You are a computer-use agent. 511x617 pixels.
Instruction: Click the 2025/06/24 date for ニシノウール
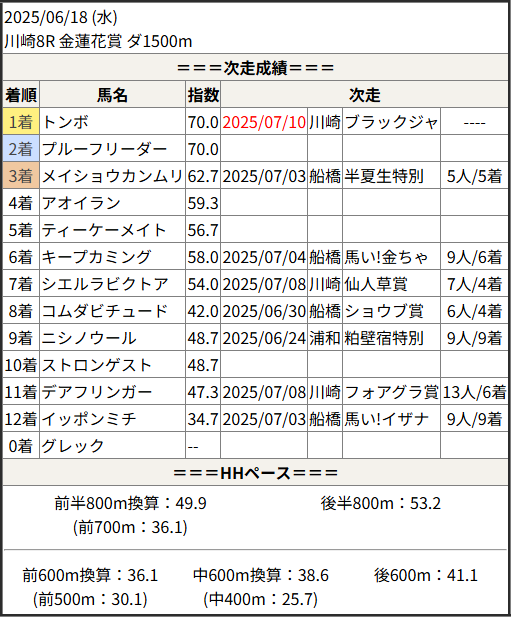point(264,338)
